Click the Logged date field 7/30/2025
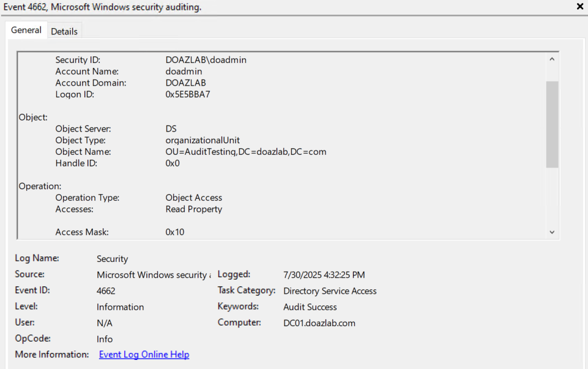The image size is (588, 369). click(x=324, y=275)
